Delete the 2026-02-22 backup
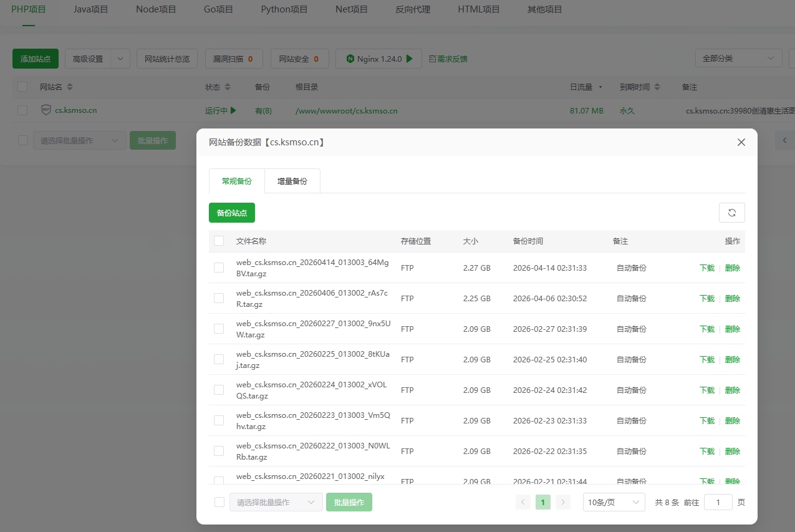Screen dimensions: 795x532 733,451
